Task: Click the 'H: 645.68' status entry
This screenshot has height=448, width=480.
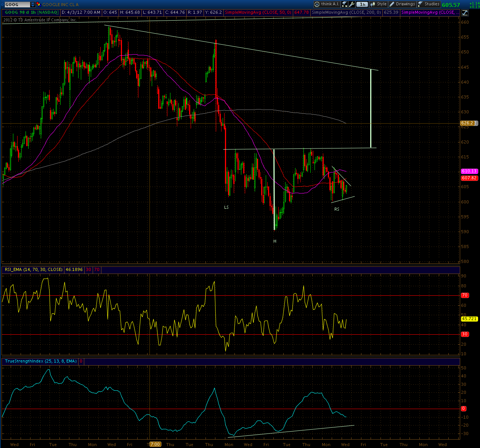Action: pos(130,13)
